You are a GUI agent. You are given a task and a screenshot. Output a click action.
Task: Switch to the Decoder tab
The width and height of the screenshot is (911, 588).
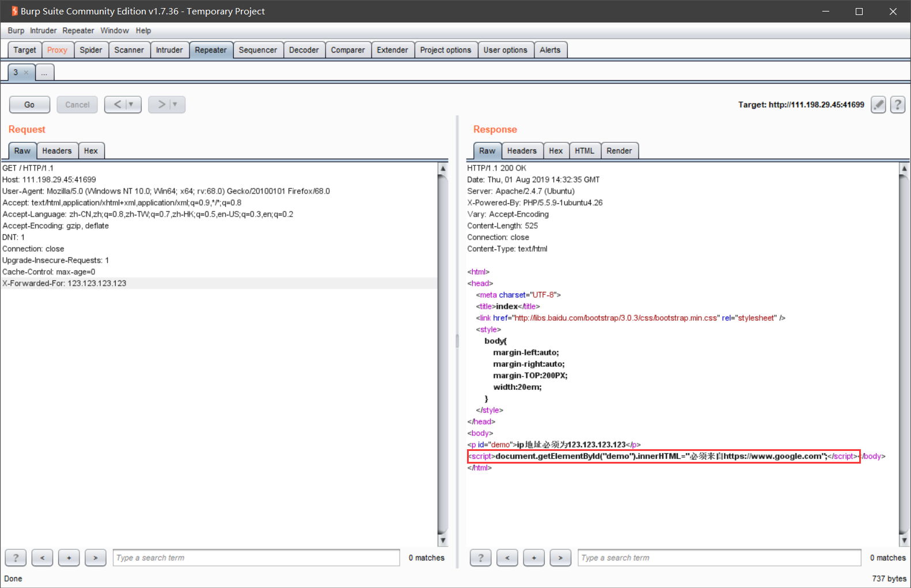coord(304,50)
